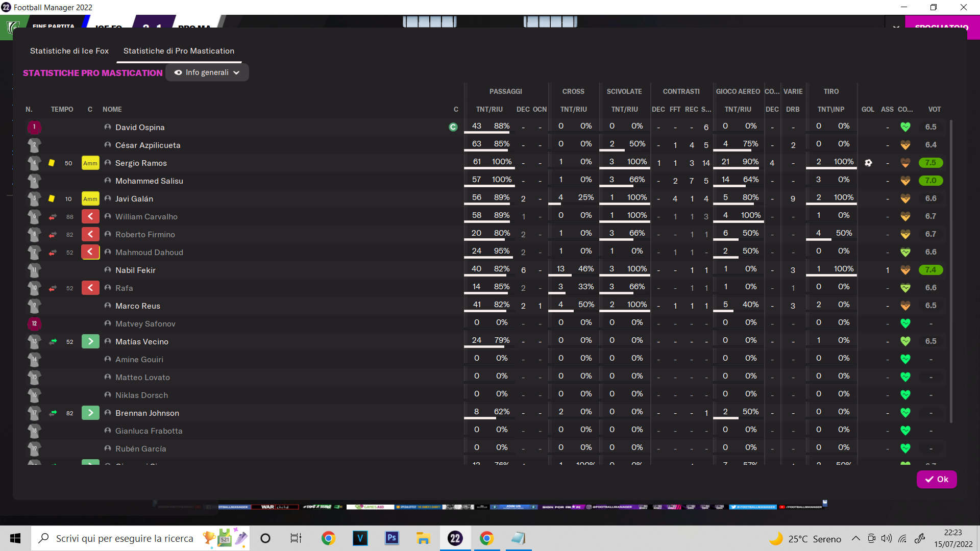This screenshot has width=980, height=551.
Task: Click substituted-on arrow for Matías Vecino
Action: pyautogui.click(x=90, y=342)
